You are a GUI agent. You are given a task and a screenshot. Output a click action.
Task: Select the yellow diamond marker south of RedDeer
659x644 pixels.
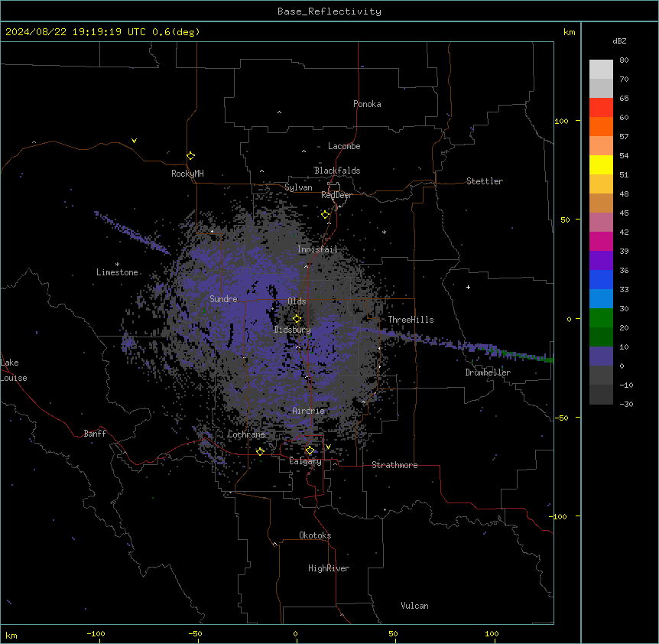click(325, 215)
